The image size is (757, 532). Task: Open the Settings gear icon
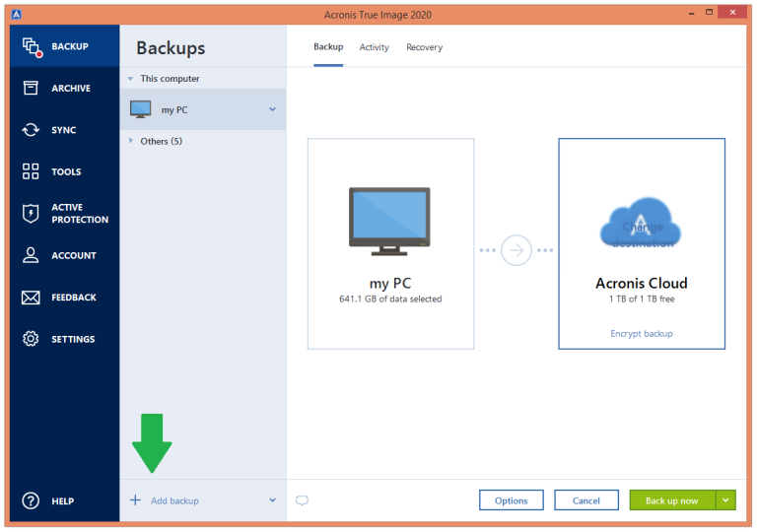click(x=32, y=339)
